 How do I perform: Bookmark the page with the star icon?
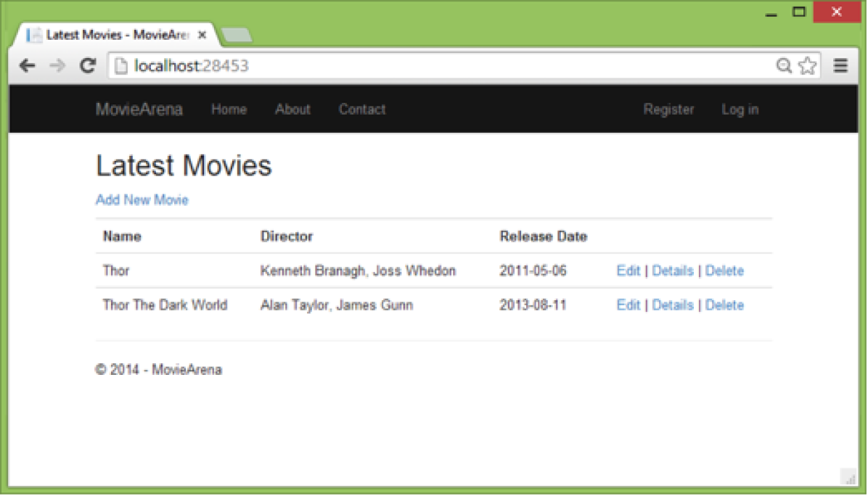(x=808, y=66)
